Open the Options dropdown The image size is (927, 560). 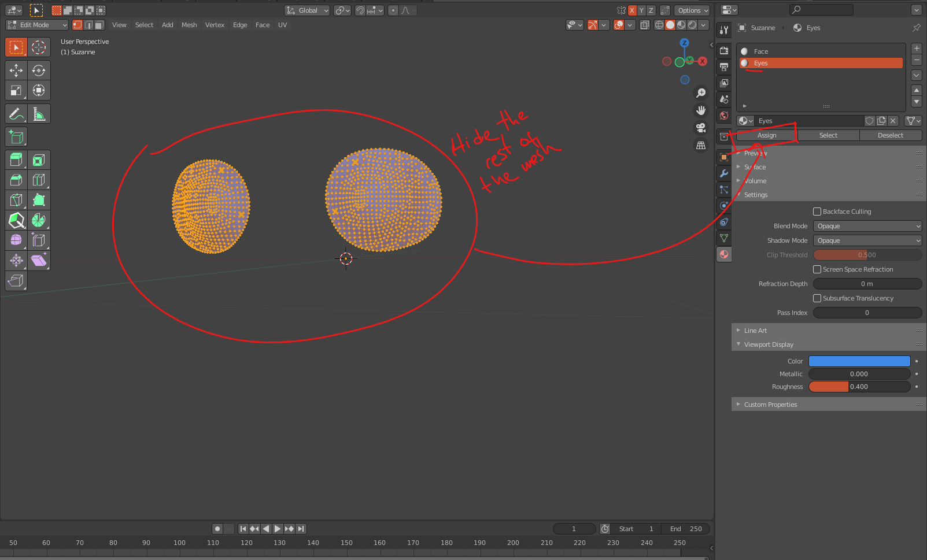click(x=692, y=10)
